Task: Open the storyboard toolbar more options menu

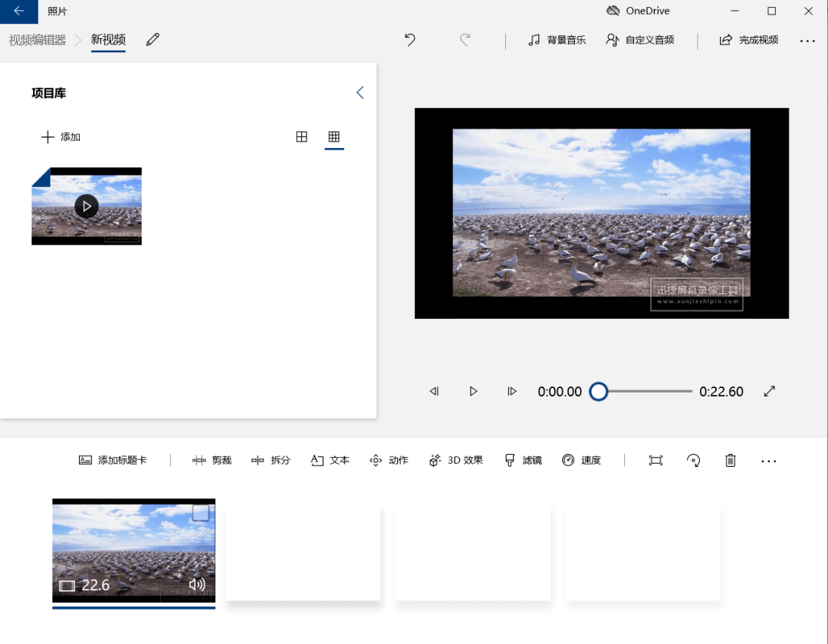Action: point(769,461)
